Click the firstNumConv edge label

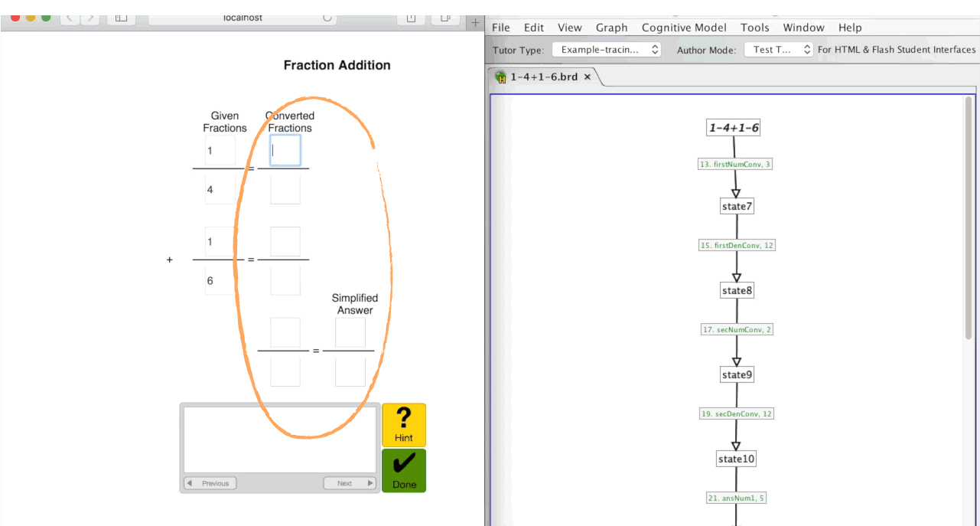736,163
